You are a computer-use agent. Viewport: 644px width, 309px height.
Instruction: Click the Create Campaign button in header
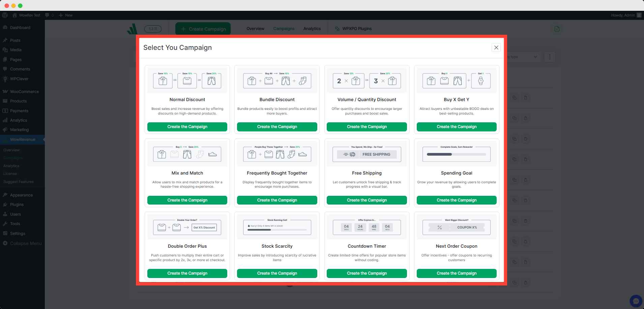pos(203,29)
